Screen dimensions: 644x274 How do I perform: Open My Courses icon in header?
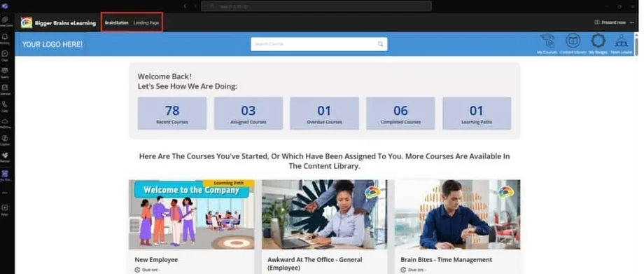547,44
